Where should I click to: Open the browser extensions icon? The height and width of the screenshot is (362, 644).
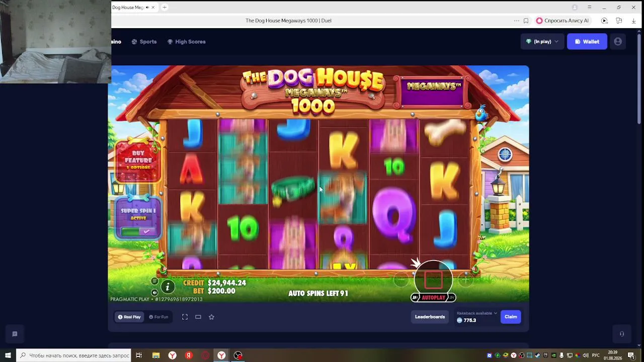(x=619, y=21)
